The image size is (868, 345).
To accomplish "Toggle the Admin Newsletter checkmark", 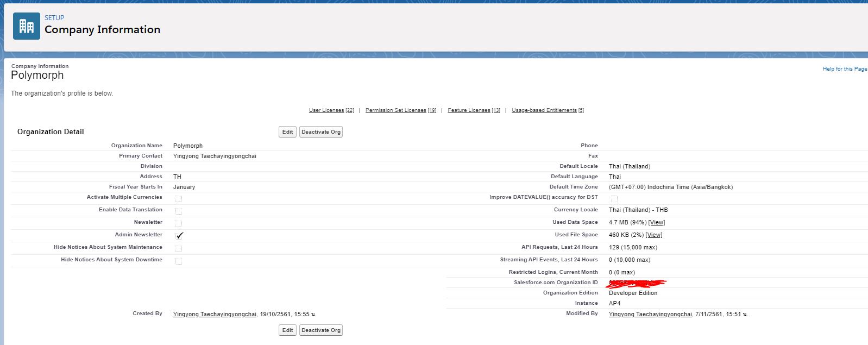I will click(180, 235).
